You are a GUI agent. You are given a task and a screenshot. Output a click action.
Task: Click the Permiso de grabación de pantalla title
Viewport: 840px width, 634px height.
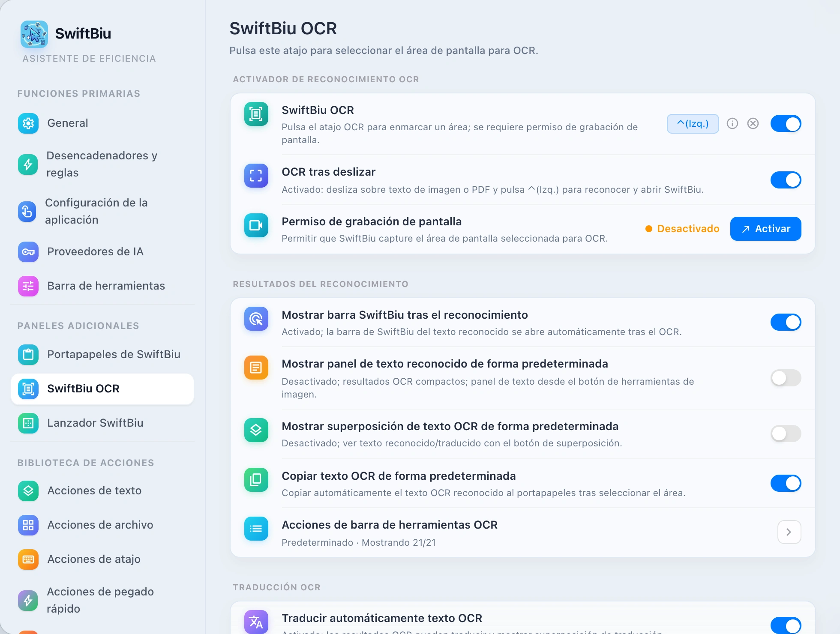click(x=372, y=221)
